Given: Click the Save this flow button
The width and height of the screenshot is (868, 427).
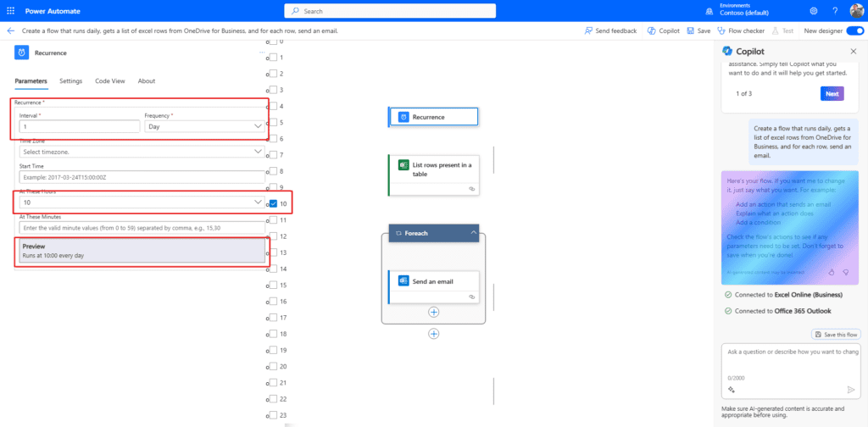Looking at the screenshot, I should point(835,334).
